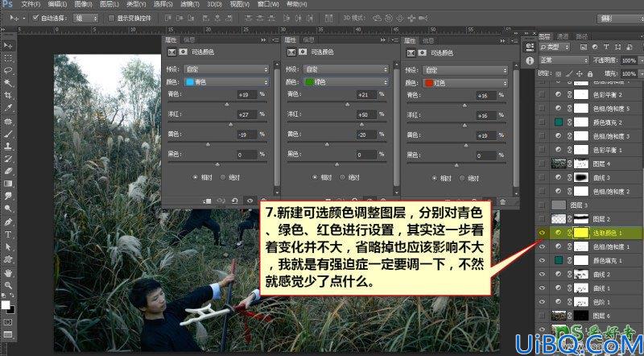Screen dimensions: 644x356
Task: Select the Gradient tool
Action: (x=8, y=184)
